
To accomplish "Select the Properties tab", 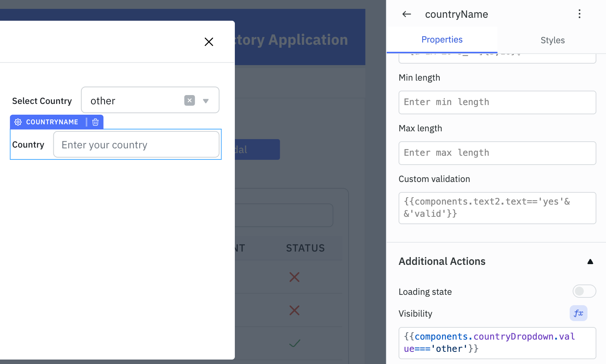I will click(x=442, y=40).
